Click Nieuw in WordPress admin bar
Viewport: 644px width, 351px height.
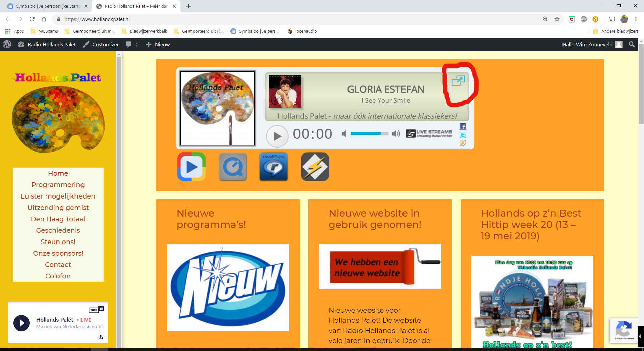pyautogui.click(x=158, y=44)
